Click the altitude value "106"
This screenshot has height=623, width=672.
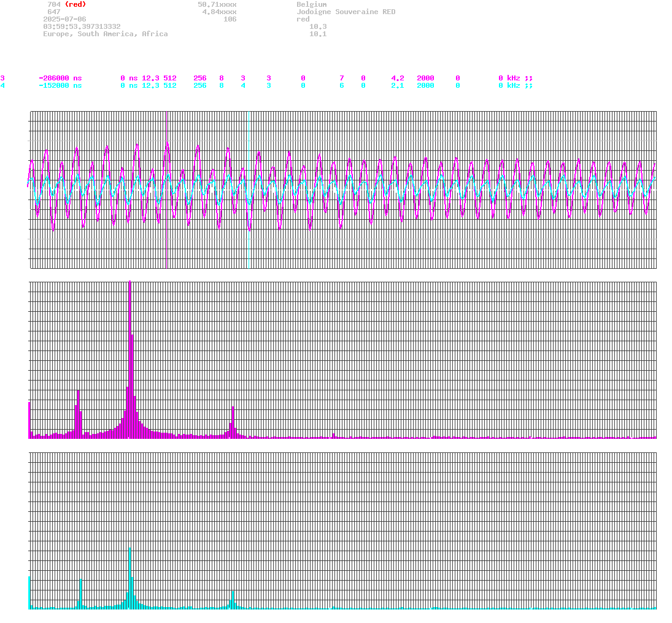230,19
